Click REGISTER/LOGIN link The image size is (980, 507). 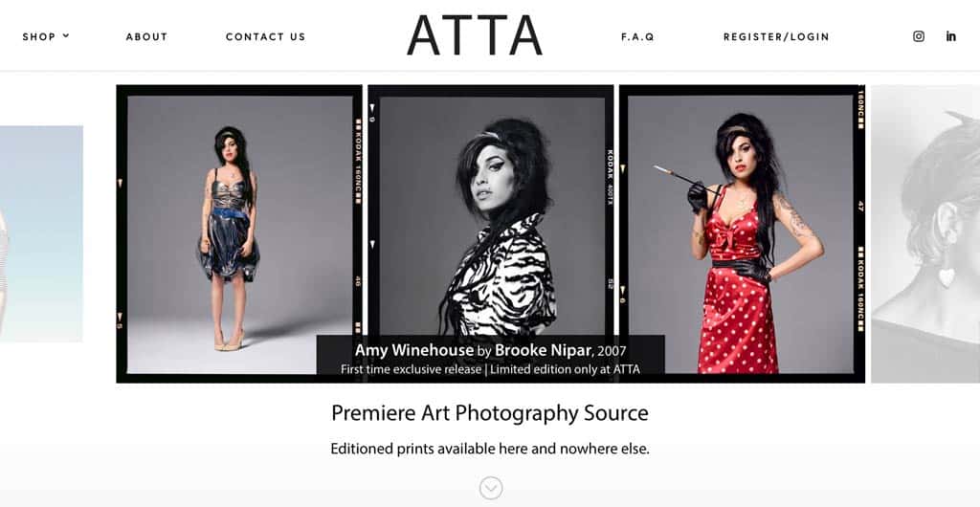point(776,37)
